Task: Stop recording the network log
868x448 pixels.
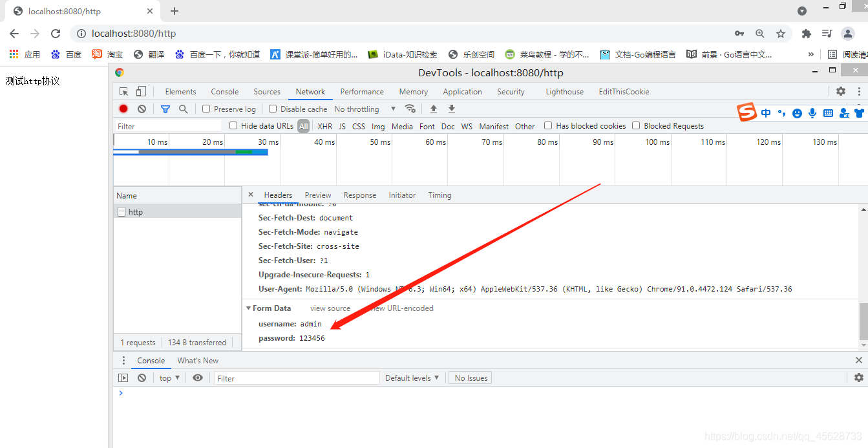Action: (x=123, y=109)
